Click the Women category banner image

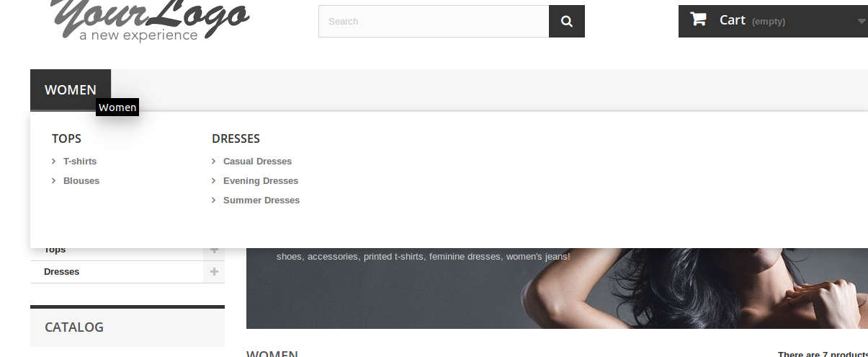(557, 288)
